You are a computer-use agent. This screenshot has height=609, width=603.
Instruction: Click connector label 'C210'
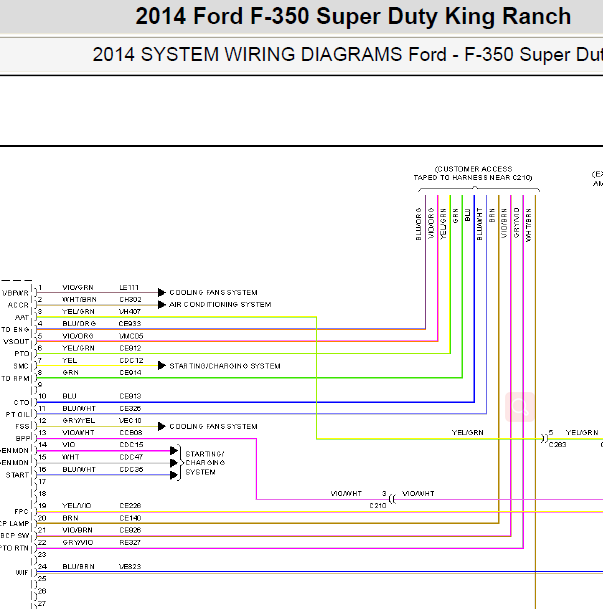(x=377, y=506)
